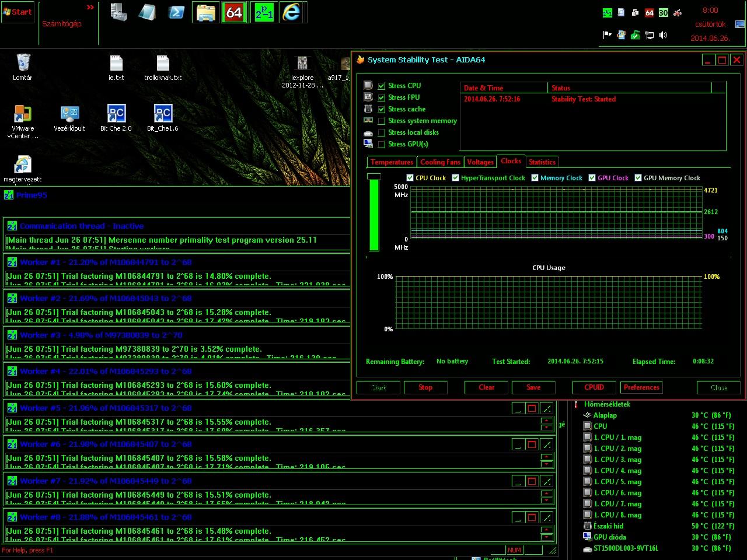
Task: Open the Vezérlőpult control panel icon
Action: point(69,118)
